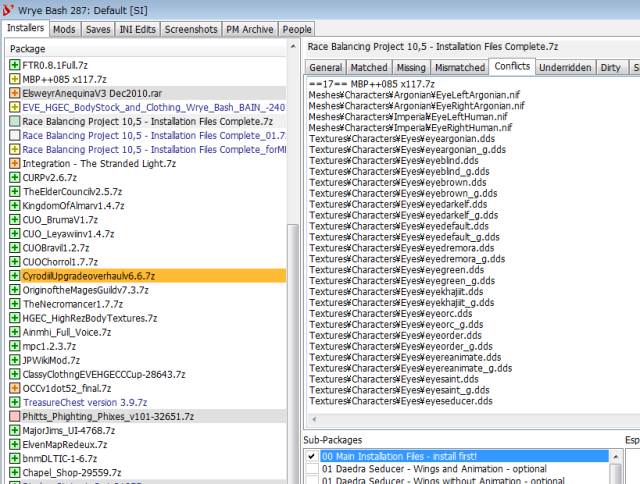Uncheck 00 Main Installation Files sub-package
This screenshot has height=484, width=640.
[313, 456]
